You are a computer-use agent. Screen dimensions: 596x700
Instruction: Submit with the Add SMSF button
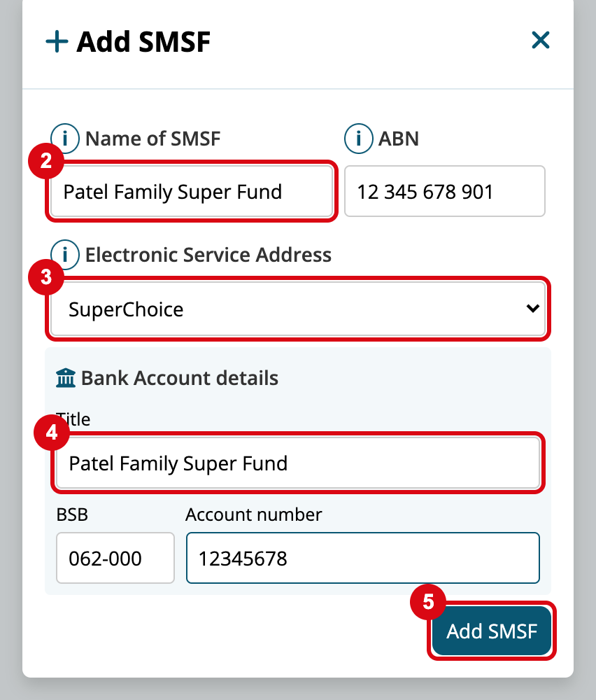[492, 631]
